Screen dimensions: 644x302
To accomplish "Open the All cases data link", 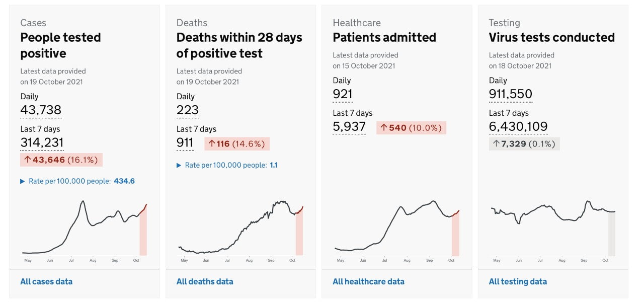I will [46, 281].
